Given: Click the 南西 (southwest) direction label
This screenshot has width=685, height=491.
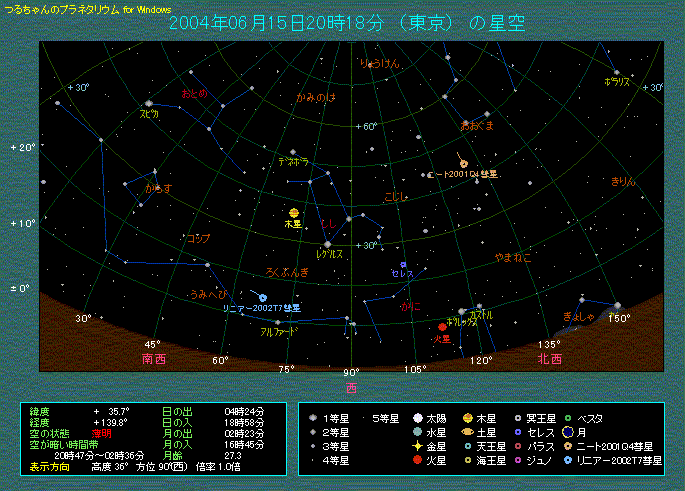Looking at the screenshot, I should [x=153, y=357].
